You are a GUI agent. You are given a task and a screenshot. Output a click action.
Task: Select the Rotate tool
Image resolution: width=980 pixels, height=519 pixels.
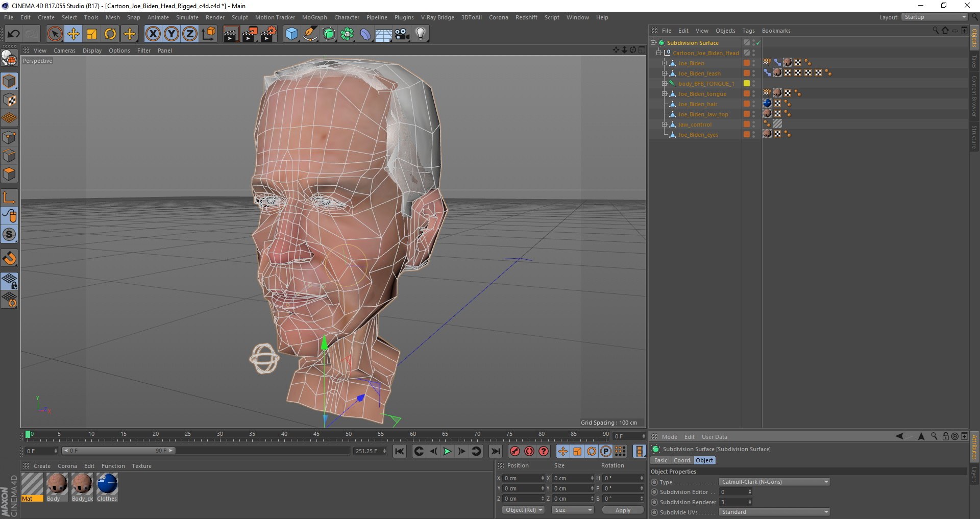point(110,34)
